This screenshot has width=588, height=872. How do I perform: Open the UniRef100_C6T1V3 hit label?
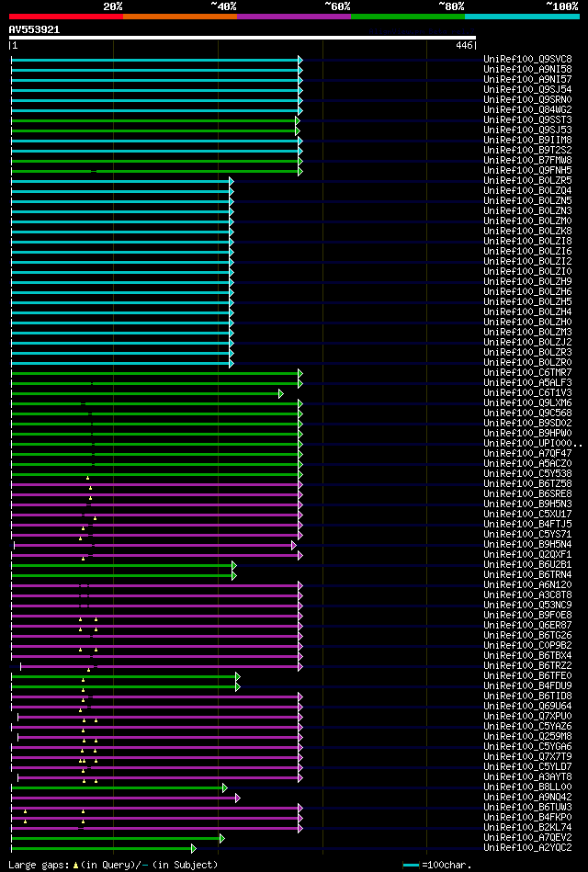point(528,392)
